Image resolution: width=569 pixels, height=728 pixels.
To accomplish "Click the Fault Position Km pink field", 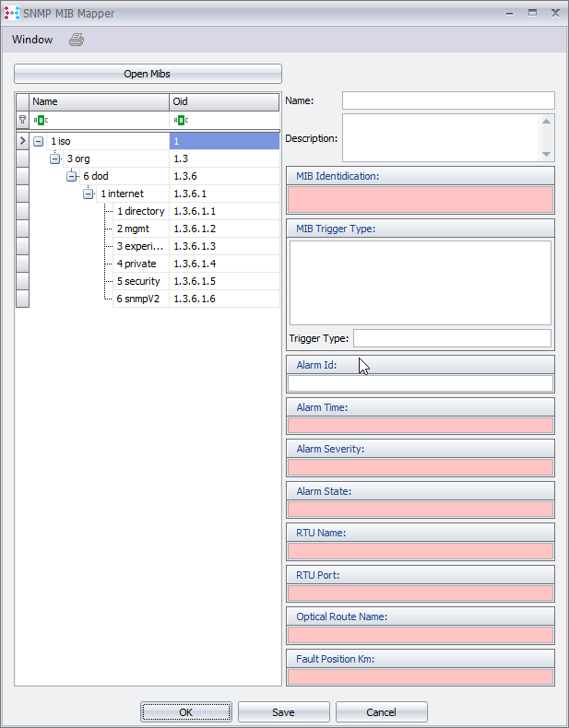I will (421, 677).
